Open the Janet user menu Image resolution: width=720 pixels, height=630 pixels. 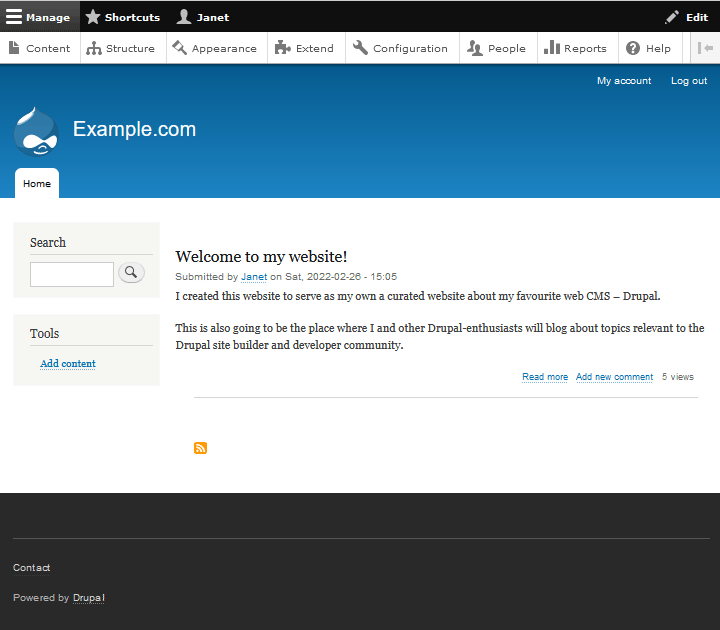coord(202,17)
